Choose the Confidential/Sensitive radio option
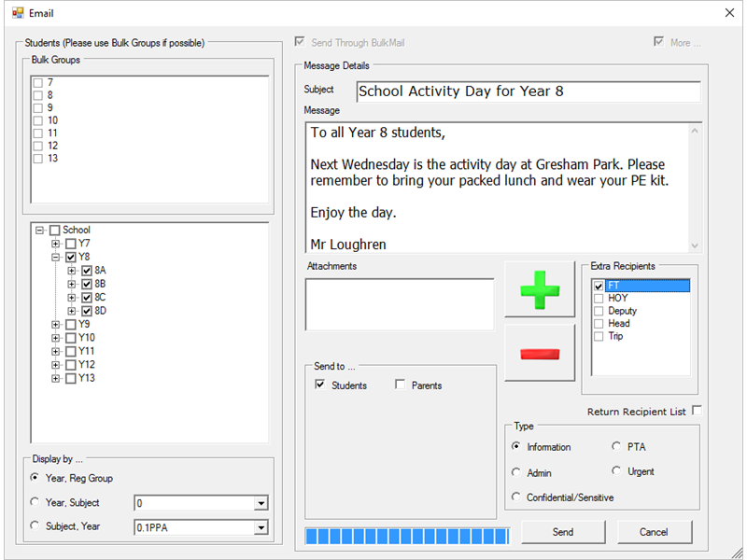Viewport: 747px width, 560px height. tap(516, 497)
